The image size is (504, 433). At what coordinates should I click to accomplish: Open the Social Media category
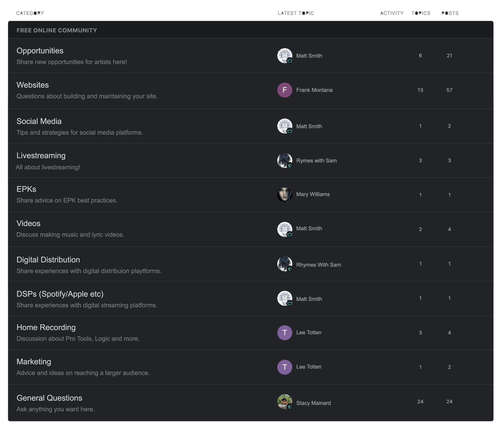(39, 121)
